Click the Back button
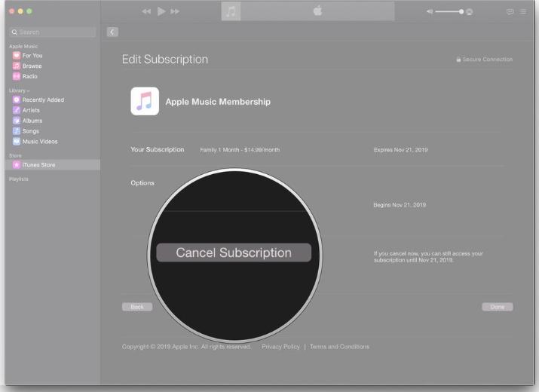This screenshot has height=392, width=539. (137, 307)
